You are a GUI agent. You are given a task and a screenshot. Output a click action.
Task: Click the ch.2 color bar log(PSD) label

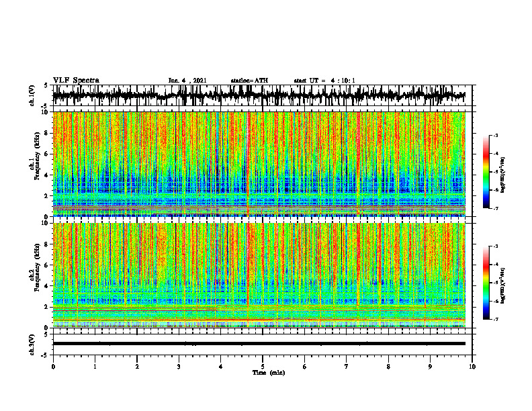pyautogui.click(x=503, y=286)
